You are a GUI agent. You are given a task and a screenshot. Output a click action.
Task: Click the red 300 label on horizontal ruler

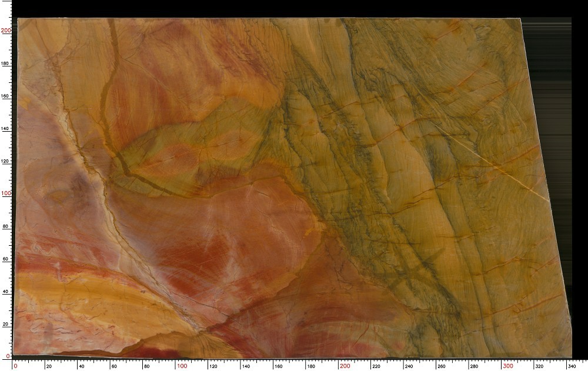[x=508, y=366]
